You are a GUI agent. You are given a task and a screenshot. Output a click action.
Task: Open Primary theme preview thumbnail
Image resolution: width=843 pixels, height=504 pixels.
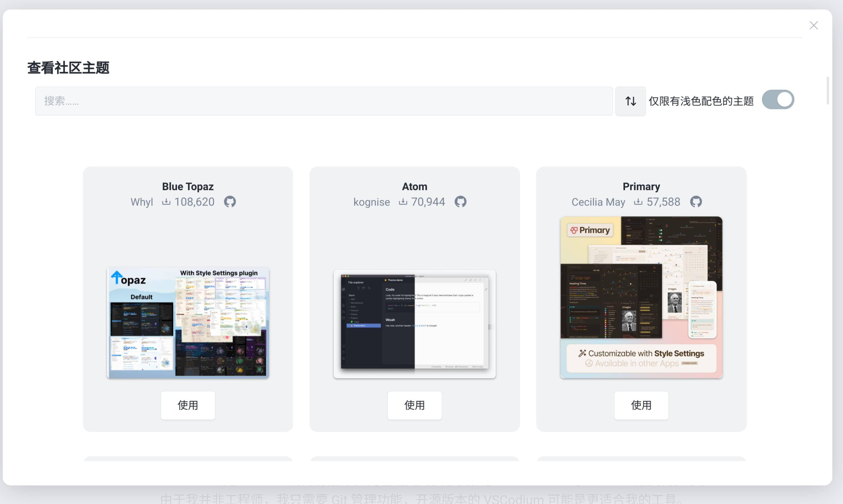point(641,297)
